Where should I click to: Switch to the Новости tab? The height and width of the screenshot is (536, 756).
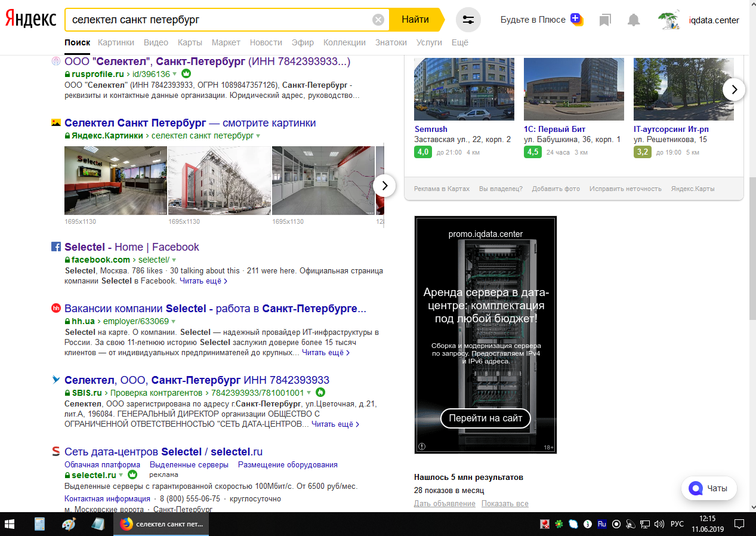(x=266, y=42)
